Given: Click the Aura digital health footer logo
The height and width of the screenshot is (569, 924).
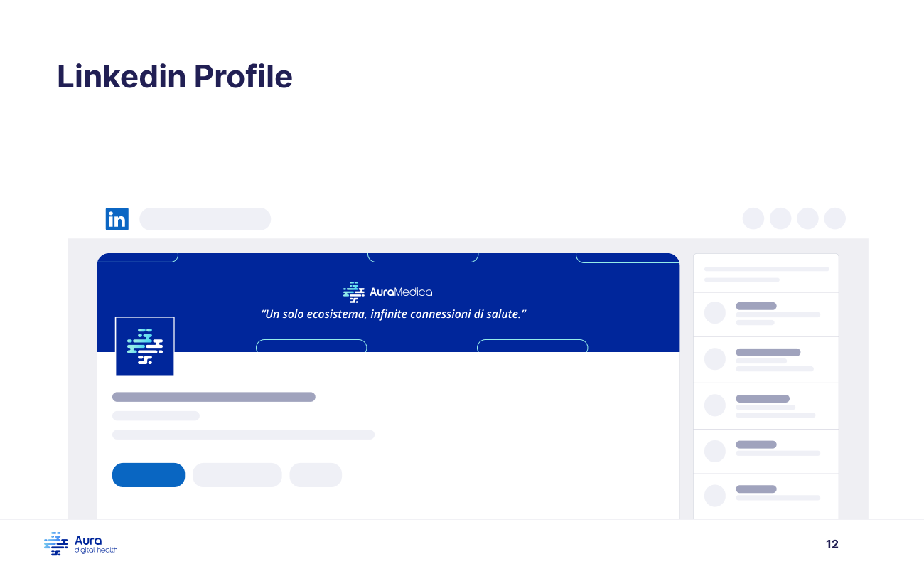Looking at the screenshot, I should click(x=80, y=544).
